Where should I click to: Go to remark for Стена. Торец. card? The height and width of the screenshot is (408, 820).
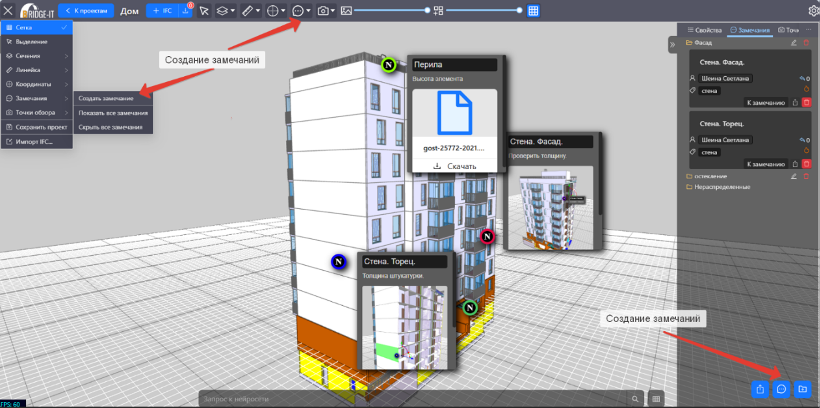(x=764, y=164)
